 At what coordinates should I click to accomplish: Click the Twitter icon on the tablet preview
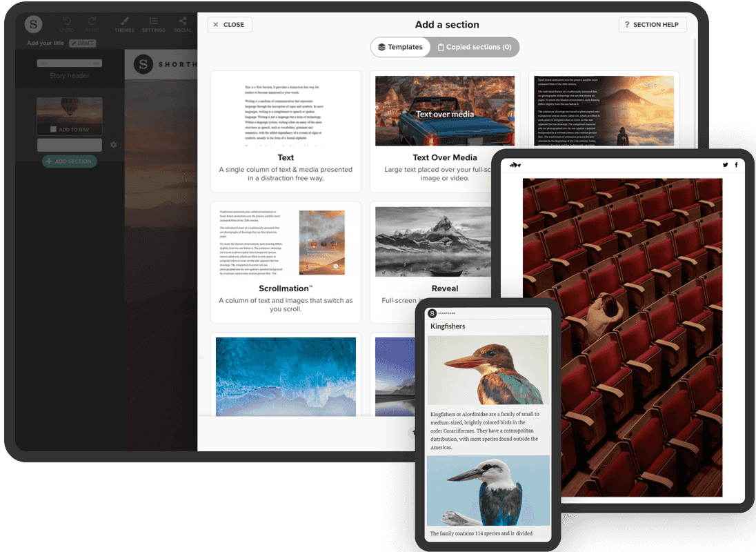coord(725,165)
